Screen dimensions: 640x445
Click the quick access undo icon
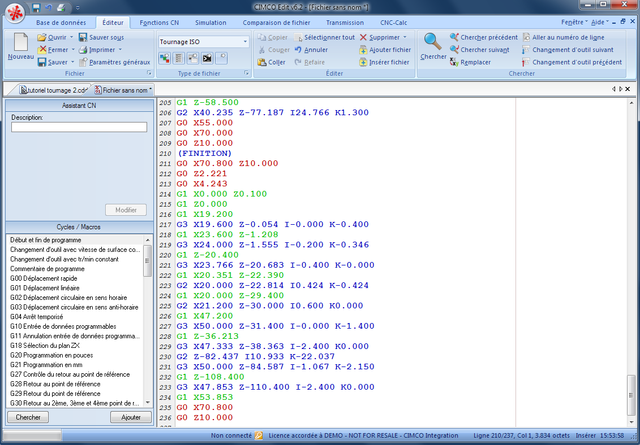pyautogui.click(x=49, y=7)
